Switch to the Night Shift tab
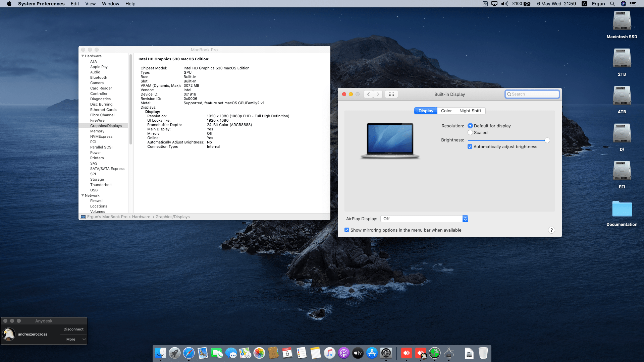Screen dimensions: 644x362 (x=471, y=111)
